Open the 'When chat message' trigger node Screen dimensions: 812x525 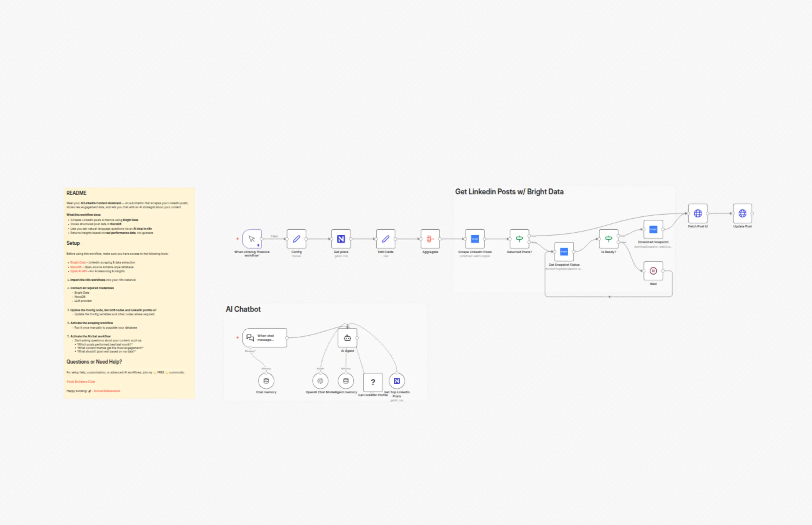265,338
